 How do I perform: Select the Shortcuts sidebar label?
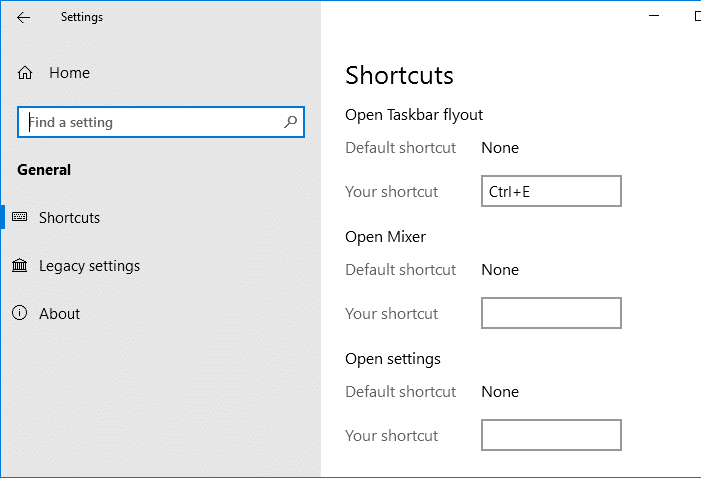(69, 217)
